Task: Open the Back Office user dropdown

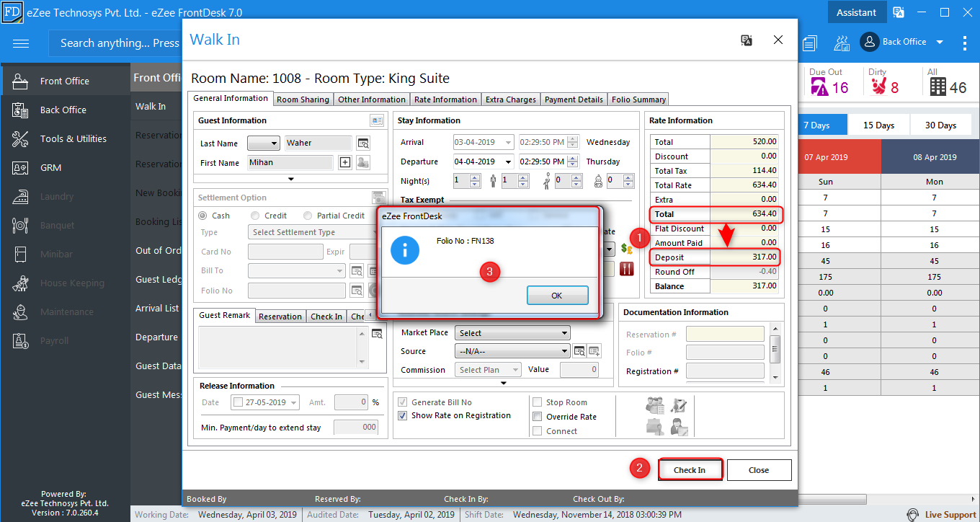Action: coord(940,43)
